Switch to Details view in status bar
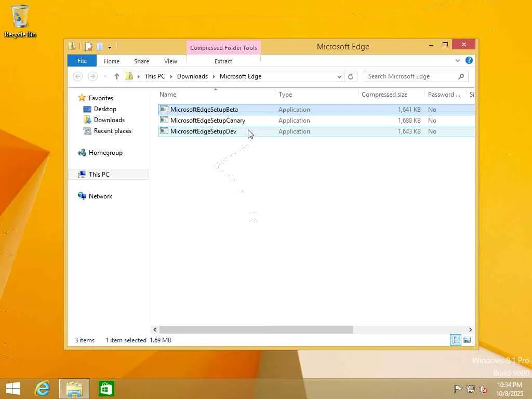The width and height of the screenshot is (532, 399). point(456,340)
